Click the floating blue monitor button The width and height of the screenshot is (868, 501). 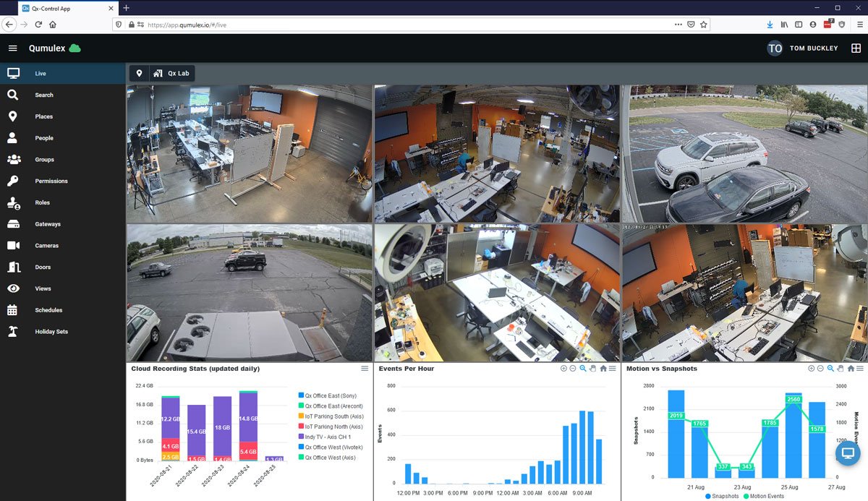click(848, 454)
